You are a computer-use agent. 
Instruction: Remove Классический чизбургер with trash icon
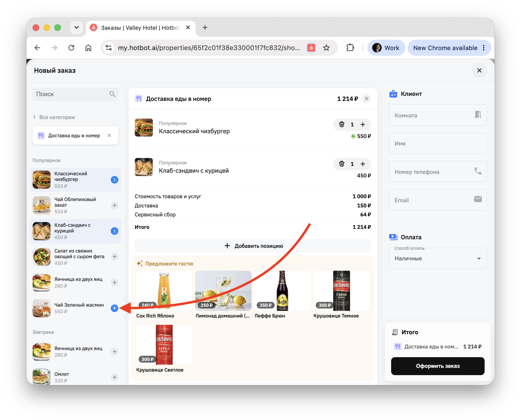coord(341,124)
